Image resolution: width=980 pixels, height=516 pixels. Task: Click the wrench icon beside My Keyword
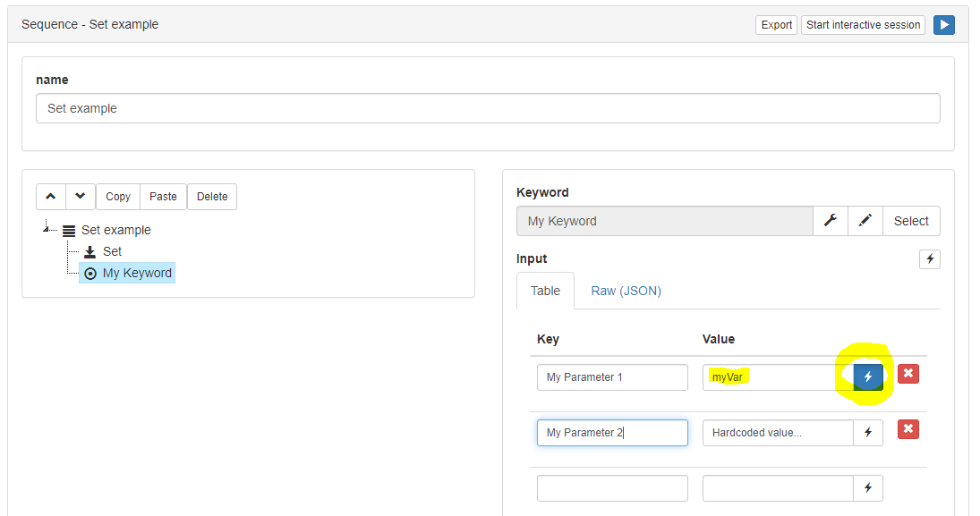831,221
